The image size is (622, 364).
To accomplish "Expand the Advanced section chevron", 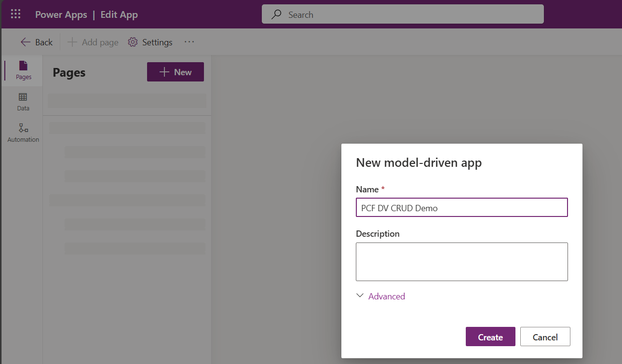I will point(360,296).
